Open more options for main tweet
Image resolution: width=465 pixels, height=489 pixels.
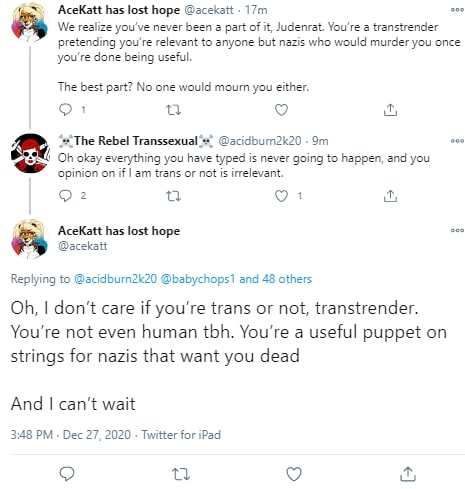pos(457,230)
